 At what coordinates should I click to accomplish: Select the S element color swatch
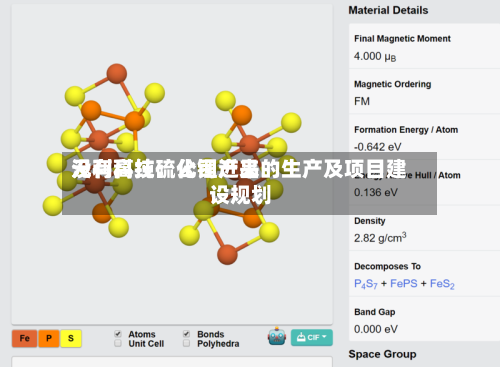71,338
